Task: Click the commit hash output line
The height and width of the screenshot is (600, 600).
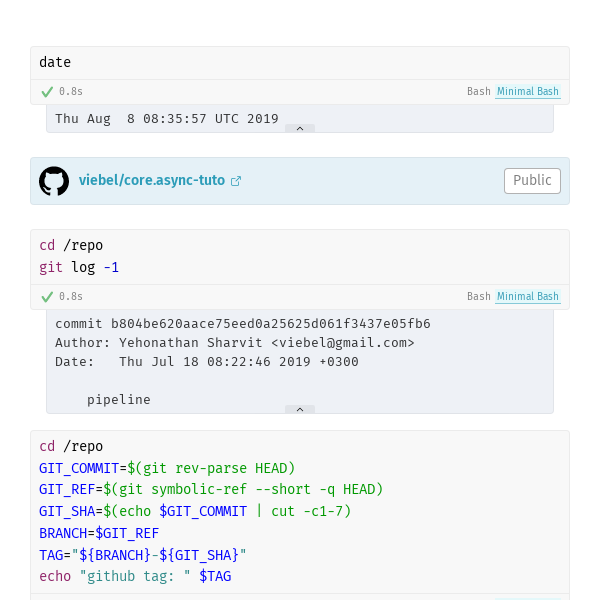Action: click(x=243, y=324)
